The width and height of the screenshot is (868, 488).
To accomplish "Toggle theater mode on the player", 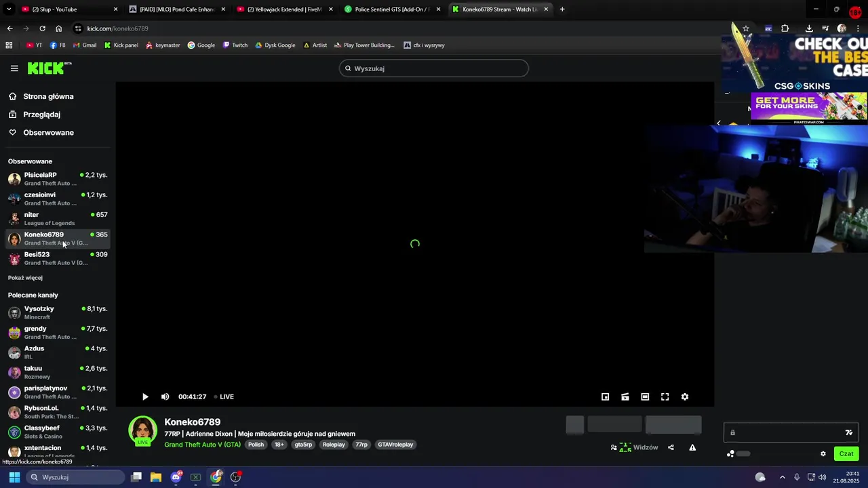I will (x=645, y=396).
